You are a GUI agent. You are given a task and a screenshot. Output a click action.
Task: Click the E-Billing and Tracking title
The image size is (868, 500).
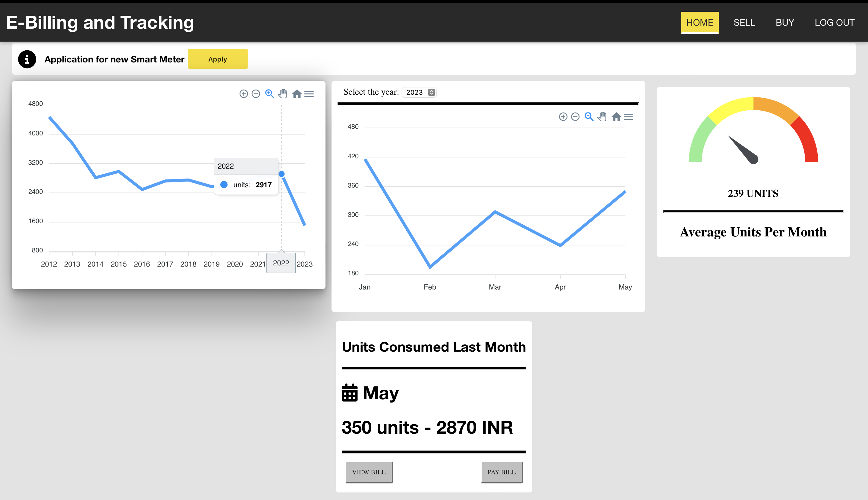point(100,23)
